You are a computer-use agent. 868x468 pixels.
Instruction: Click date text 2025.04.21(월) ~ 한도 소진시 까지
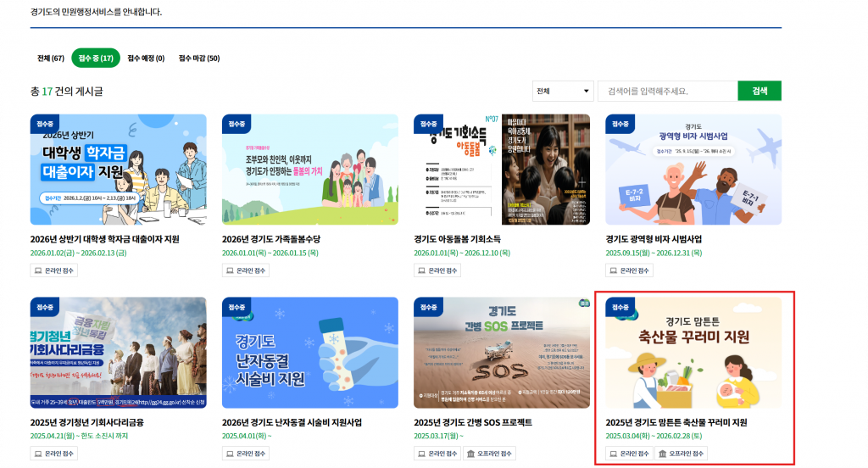click(x=79, y=437)
